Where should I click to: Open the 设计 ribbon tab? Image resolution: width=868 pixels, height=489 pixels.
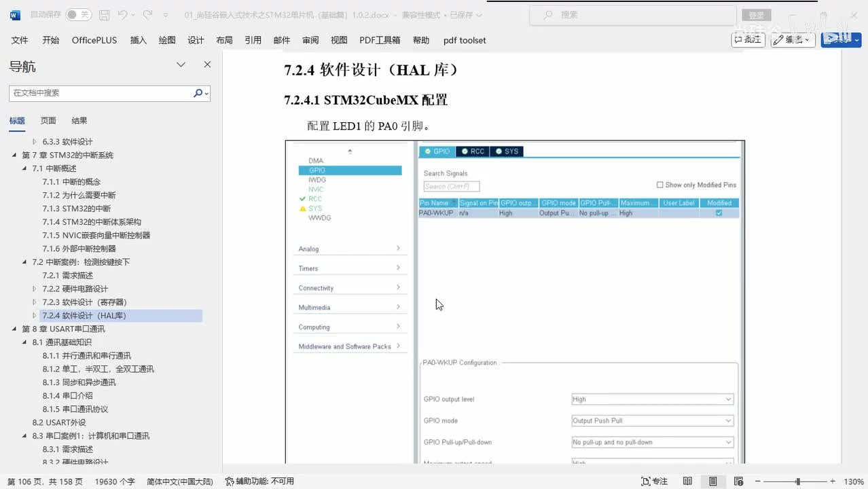[x=196, y=40]
